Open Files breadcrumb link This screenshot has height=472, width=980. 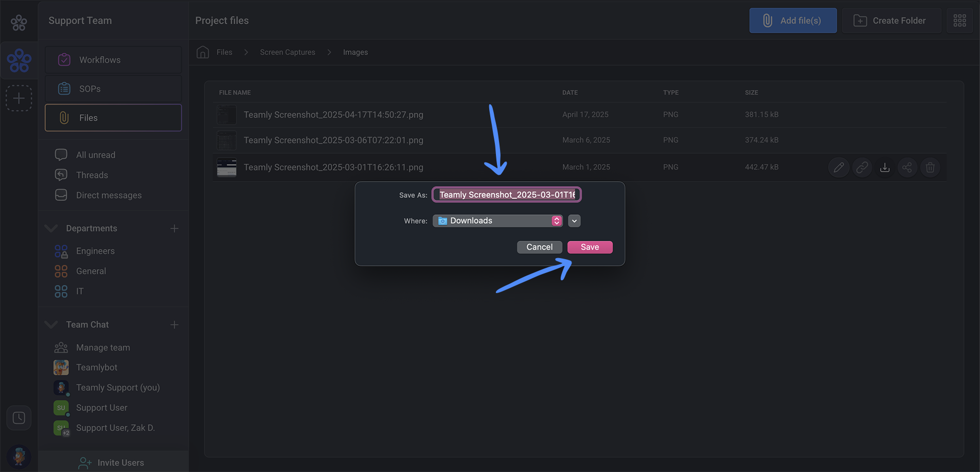pos(224,52)
